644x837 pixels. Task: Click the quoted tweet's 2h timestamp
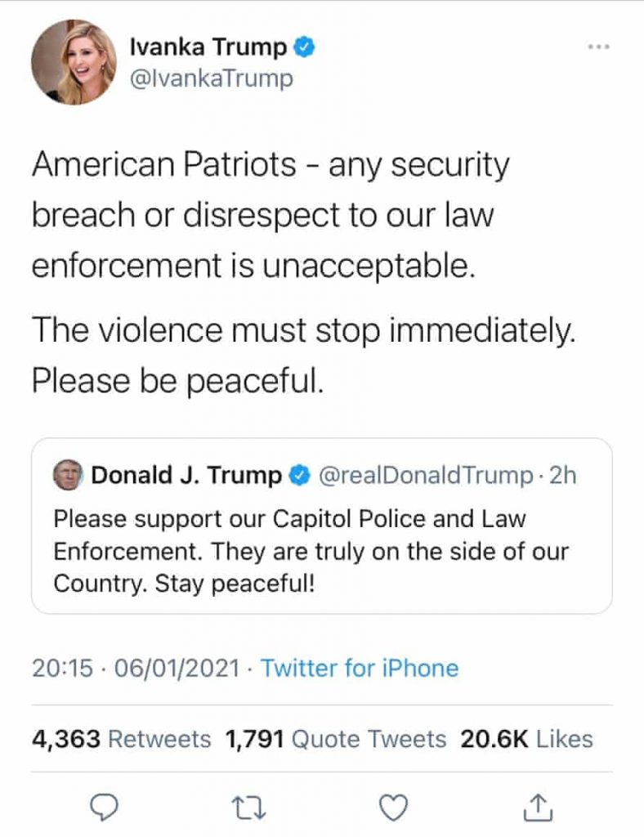tap(563, 476)
